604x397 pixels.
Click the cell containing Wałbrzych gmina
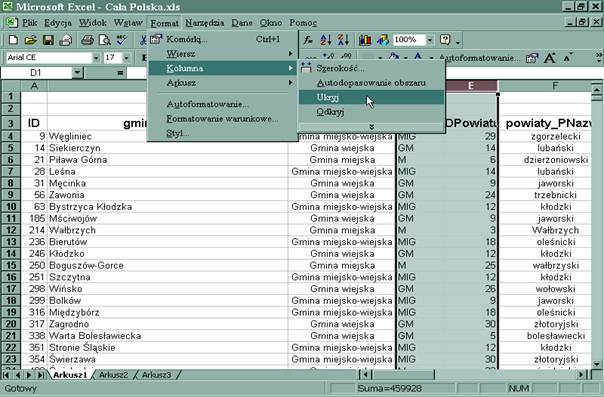168,230
